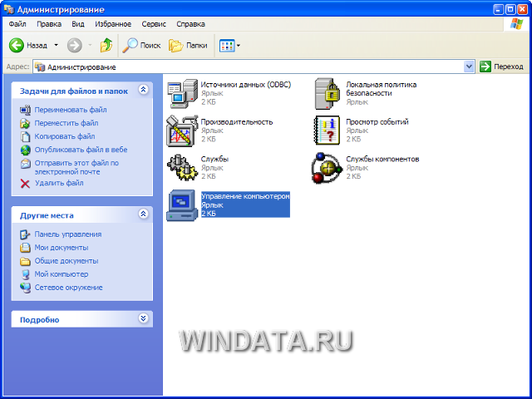Open the Избранное menu
The image size is (532, 399).
(x=113, y=24)
